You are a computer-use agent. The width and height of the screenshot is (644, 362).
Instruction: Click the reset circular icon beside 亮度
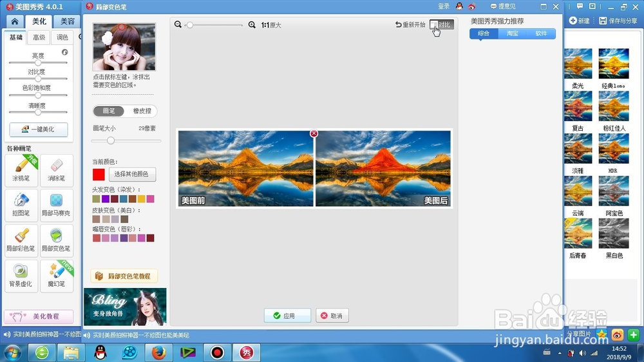click(64, 52)
